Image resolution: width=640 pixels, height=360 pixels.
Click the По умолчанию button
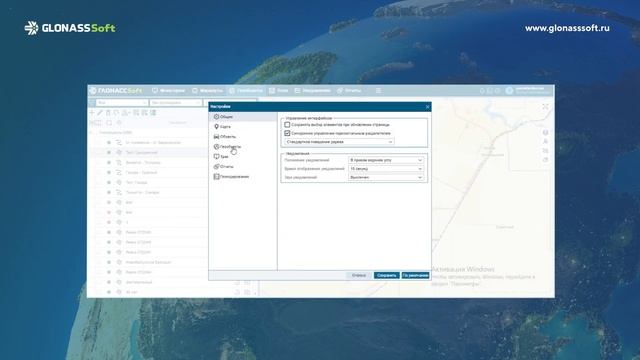pyautogui.click(x=416, y=276)
